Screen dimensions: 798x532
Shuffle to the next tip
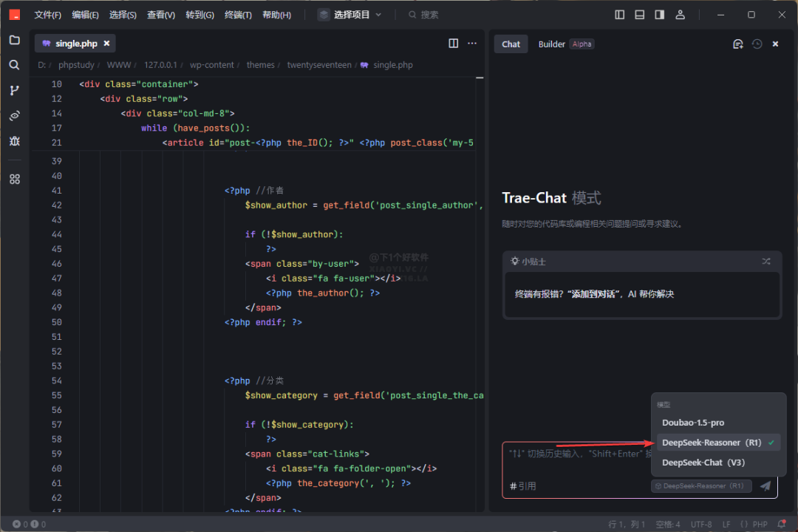click(766, 262)
